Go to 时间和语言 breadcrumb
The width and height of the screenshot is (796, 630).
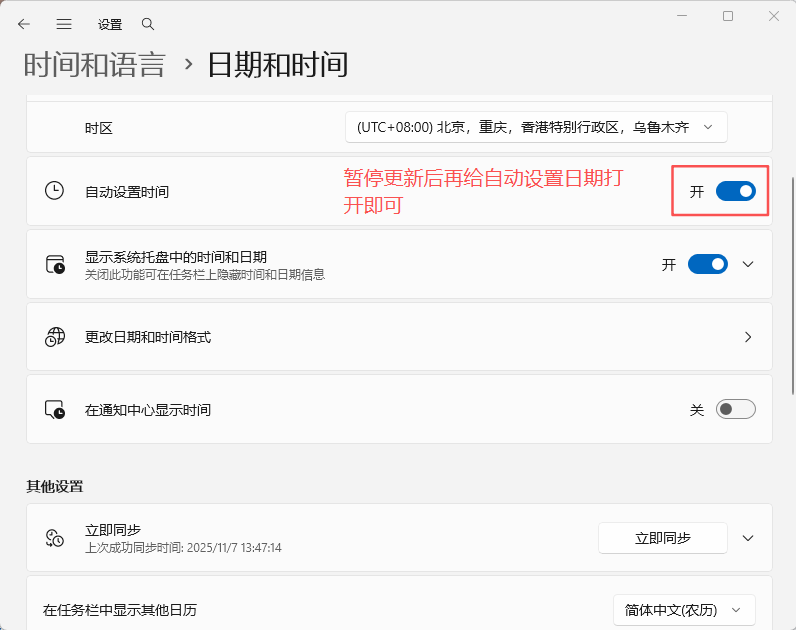(94, 65)
